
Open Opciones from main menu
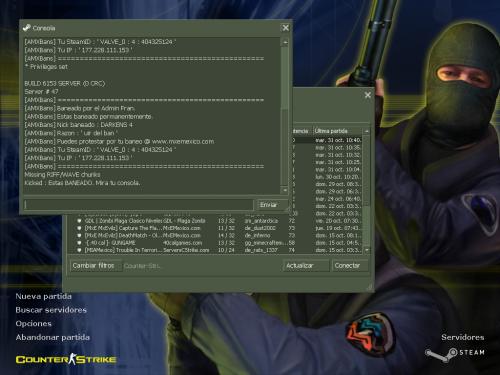33,324
